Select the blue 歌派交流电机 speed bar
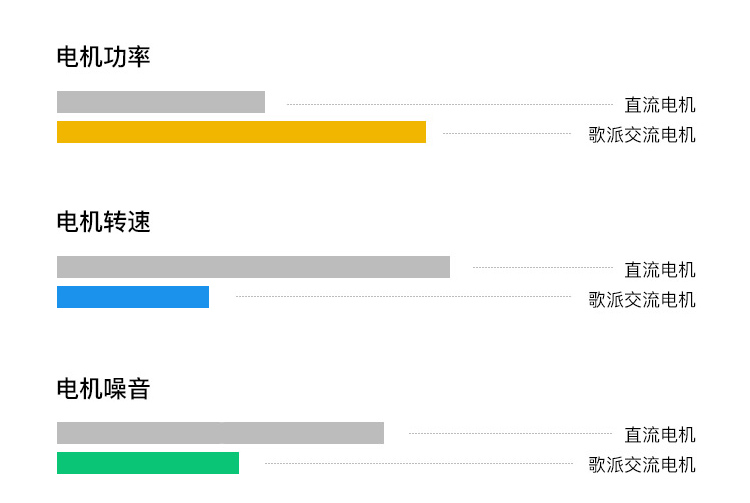The height and width of the screenshot is (503, 750). 133,297
